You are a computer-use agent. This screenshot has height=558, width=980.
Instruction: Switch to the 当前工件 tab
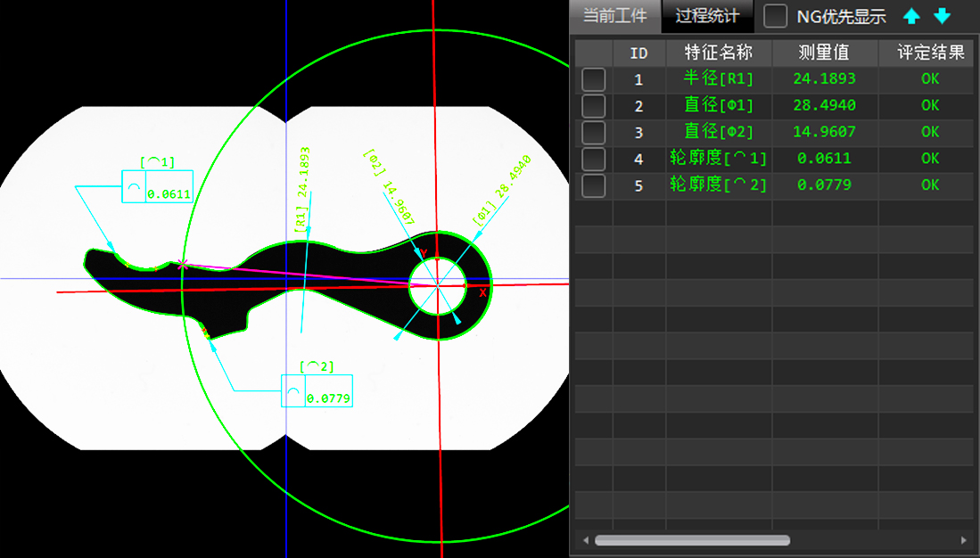point(614,16)
